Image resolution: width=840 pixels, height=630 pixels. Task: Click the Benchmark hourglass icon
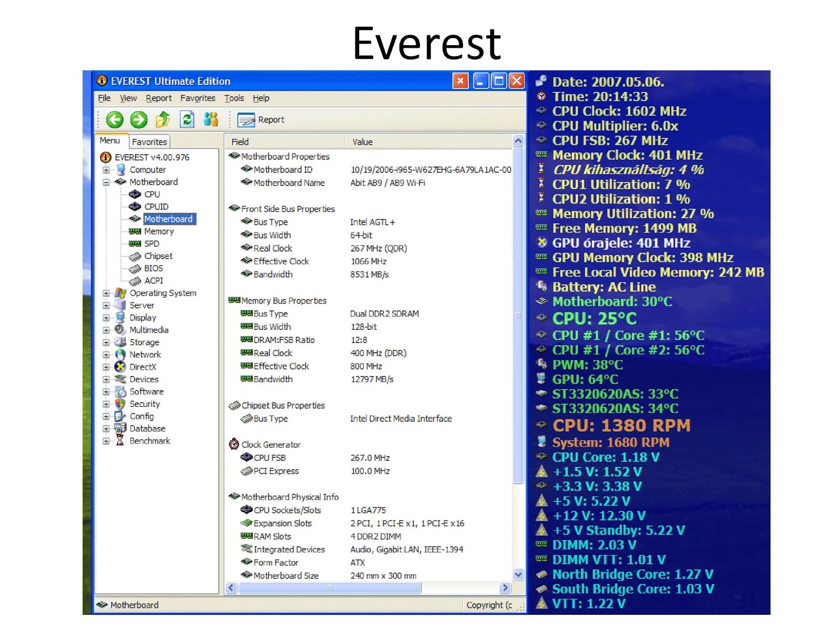(x=120, y=441)
